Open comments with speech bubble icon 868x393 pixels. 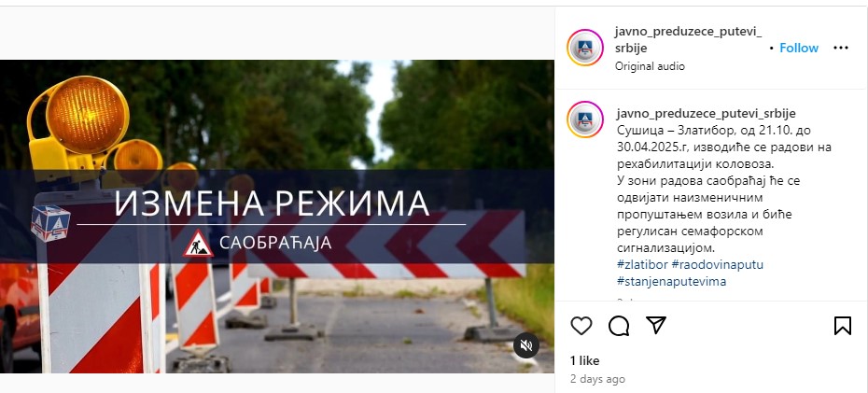pos(619,326)
